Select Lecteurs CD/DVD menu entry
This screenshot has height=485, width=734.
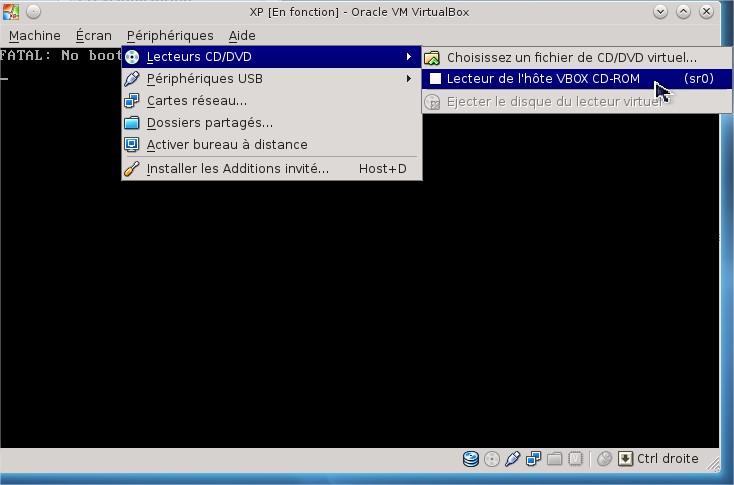[272, 57]
